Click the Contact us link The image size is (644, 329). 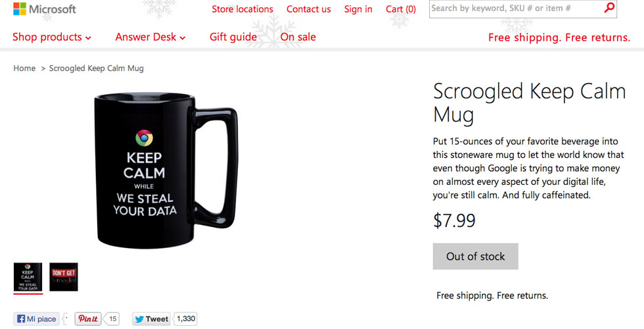(x=309, y=9)
